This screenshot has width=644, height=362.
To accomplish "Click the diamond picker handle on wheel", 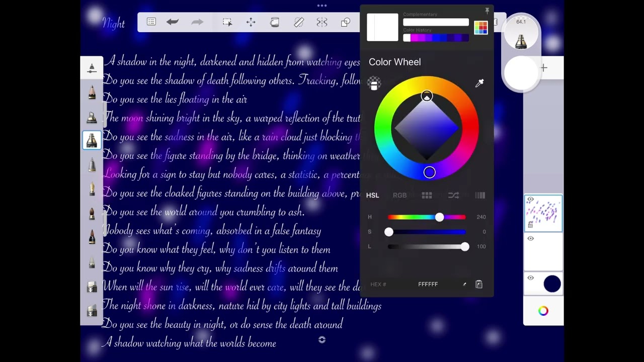I will (427, 96).
